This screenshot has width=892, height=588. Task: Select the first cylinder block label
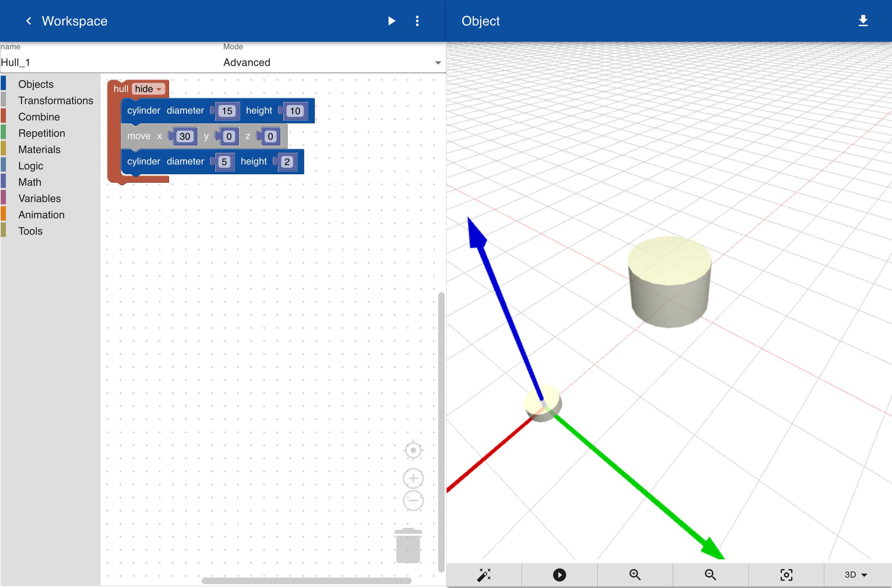tap(144, 111)
